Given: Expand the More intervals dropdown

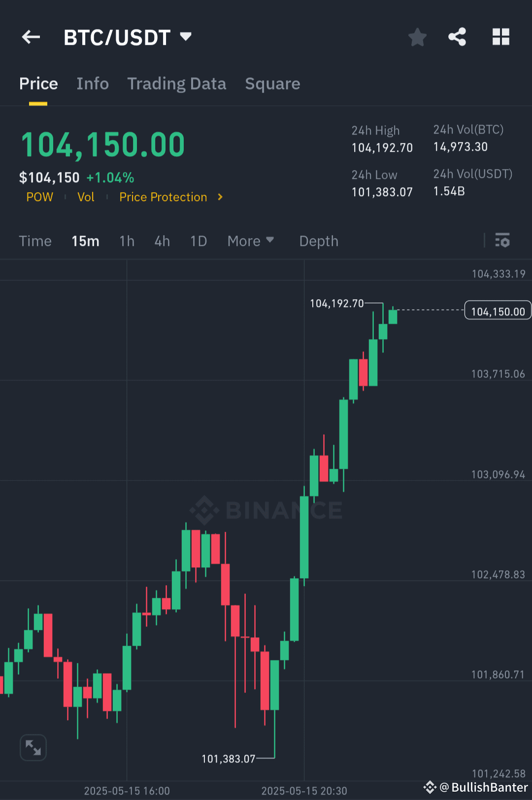Looking at the screenshot, I should tap(251, 241).
